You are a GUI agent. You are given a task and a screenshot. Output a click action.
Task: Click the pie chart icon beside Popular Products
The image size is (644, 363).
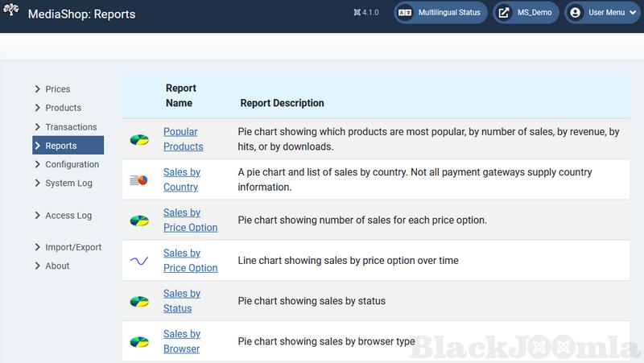pyautogui.click(x=139, y=140)
